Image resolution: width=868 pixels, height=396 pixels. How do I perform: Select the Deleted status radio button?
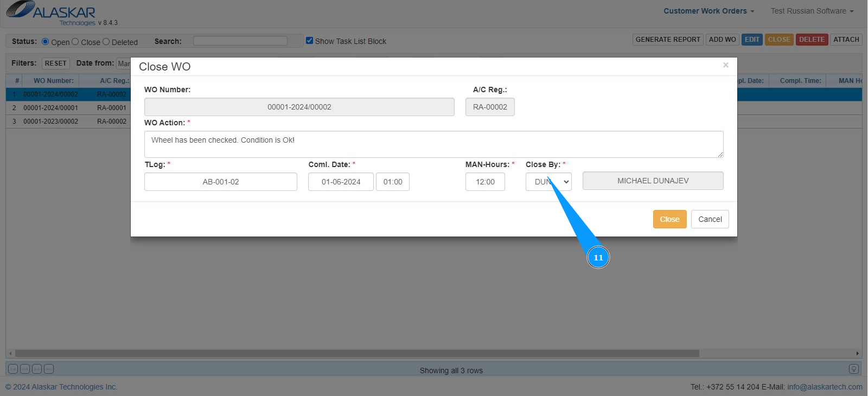106,41
